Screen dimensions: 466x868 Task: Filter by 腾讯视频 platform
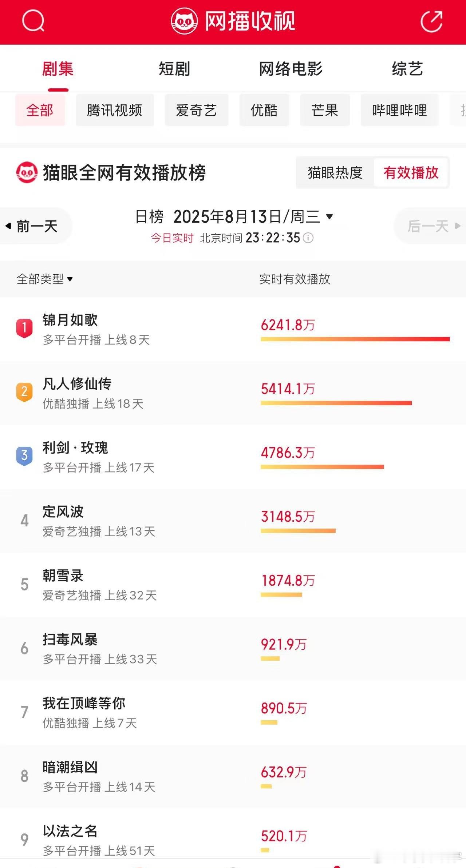click(x=115, y=110)
